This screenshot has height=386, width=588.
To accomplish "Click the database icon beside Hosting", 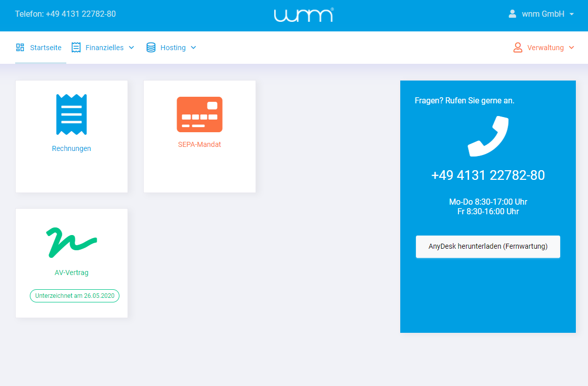I will (x=150, y=47).
